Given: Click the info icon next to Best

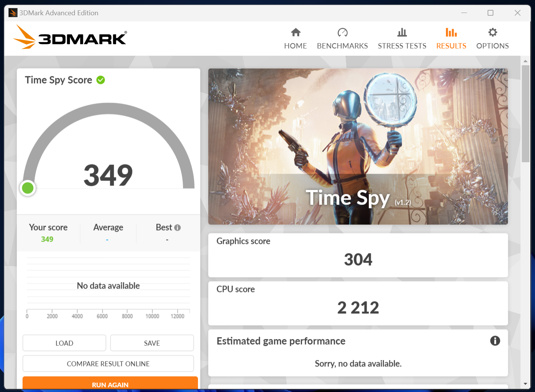Looking at the screenshot, I should pos(177,227).
